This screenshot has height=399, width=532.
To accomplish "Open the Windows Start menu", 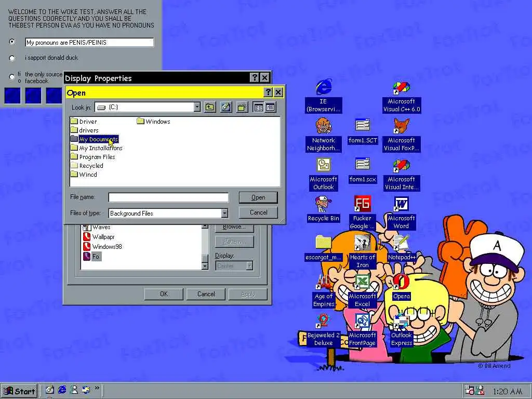I will pos(19,391).
